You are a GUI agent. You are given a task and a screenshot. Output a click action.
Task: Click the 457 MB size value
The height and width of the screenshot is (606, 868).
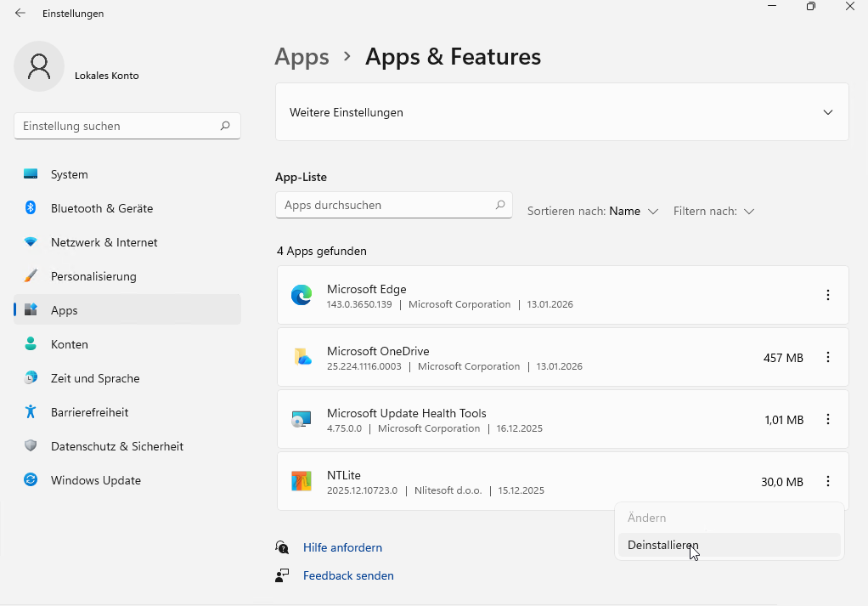click(783, 358)
